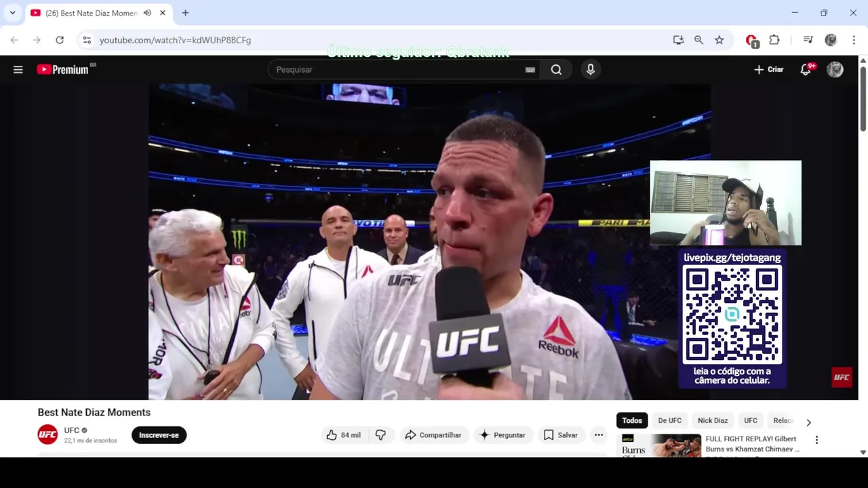
Task: Open a new browser tab
Action: coord(185,13)
